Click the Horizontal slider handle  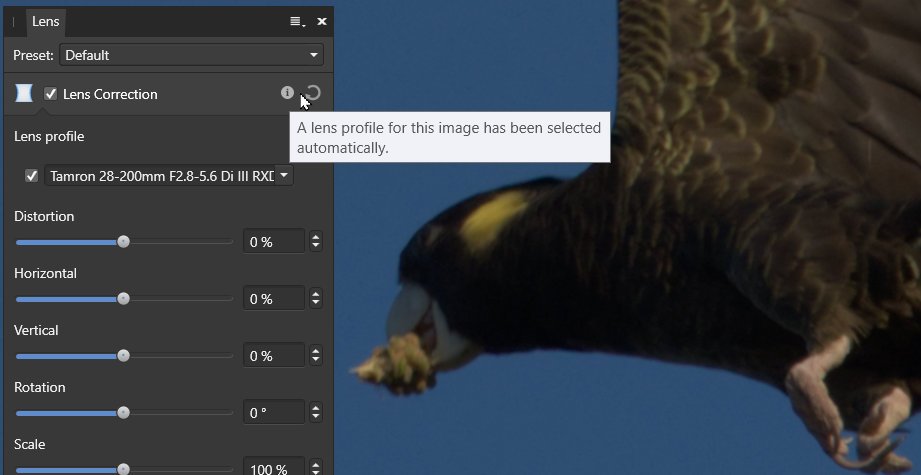click(123, 299)
